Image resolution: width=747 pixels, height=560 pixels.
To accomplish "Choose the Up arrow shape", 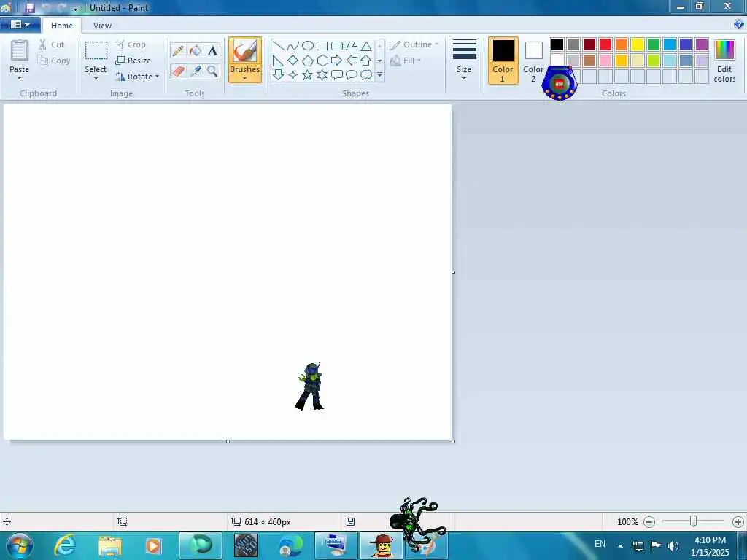I will tap(366, 61).
